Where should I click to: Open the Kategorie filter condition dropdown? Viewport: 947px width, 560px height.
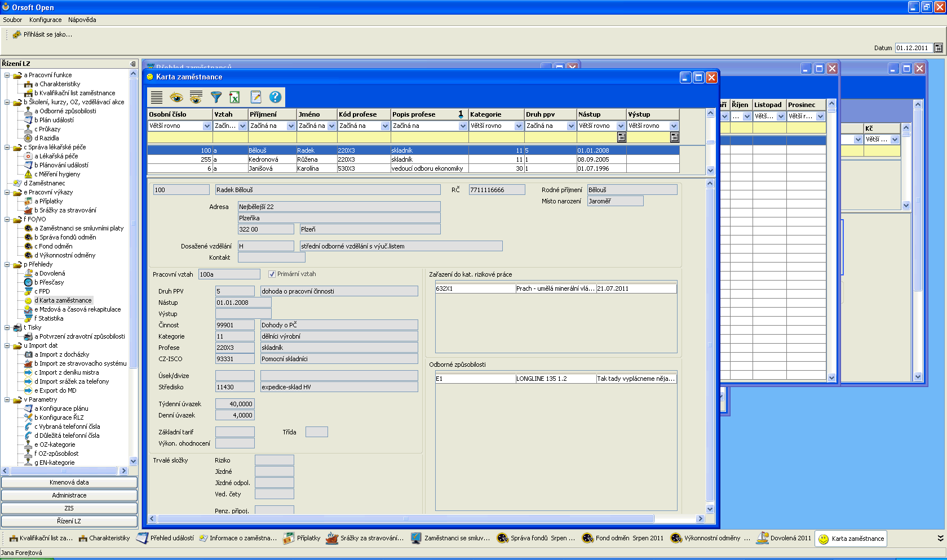point(519,126)
